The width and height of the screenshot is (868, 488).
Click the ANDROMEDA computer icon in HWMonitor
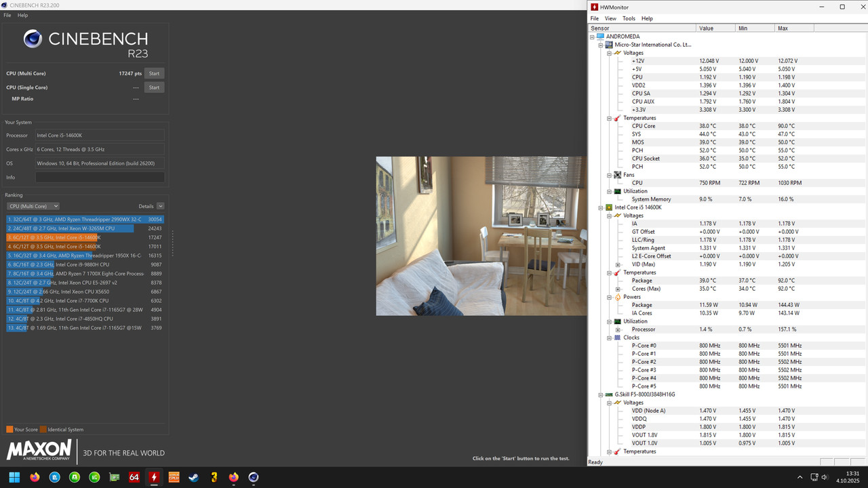click(x=600, y=37)
